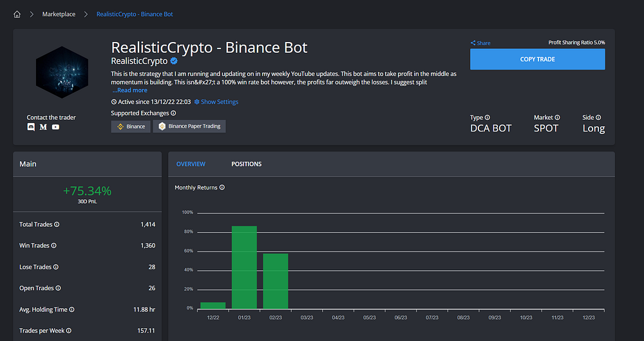
Task: Select the OVERVIEW tab
Action: [x=191, y=164]
